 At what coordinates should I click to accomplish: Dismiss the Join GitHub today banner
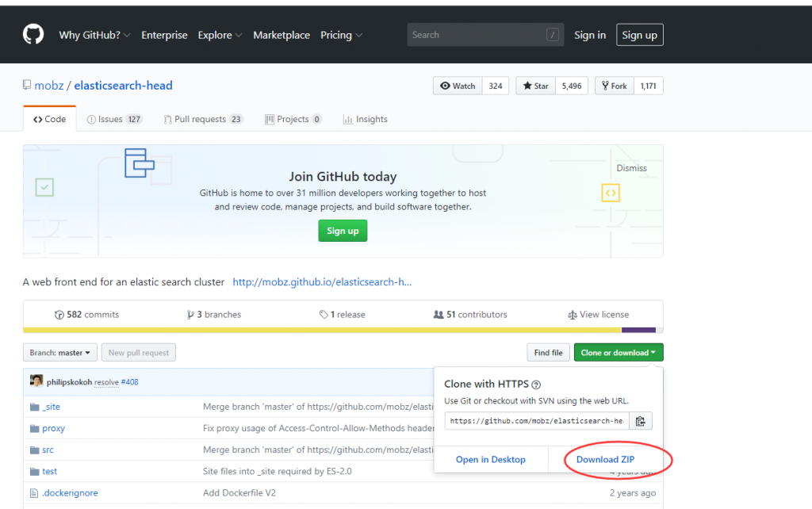click(631, 168)
